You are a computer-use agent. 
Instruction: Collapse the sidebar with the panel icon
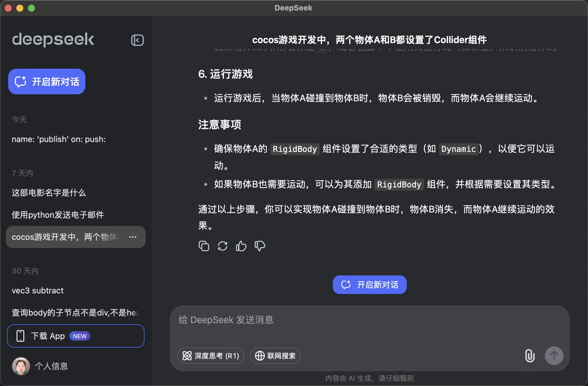[x=137, y=40]
